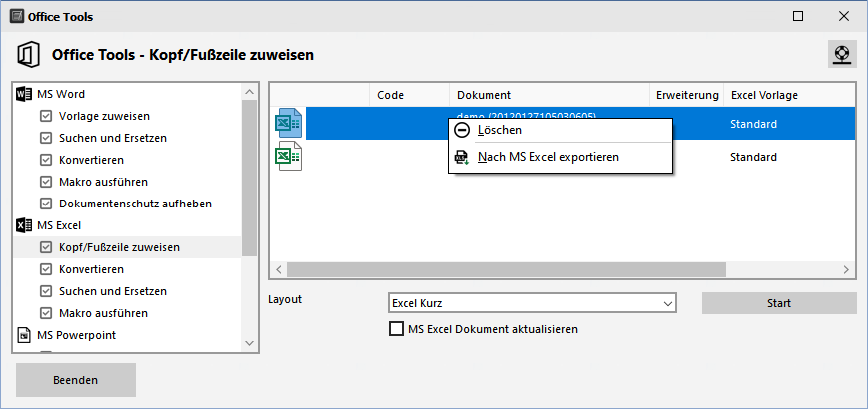
Task: Click the help/support icon at top right
Action: coord(842,54)
